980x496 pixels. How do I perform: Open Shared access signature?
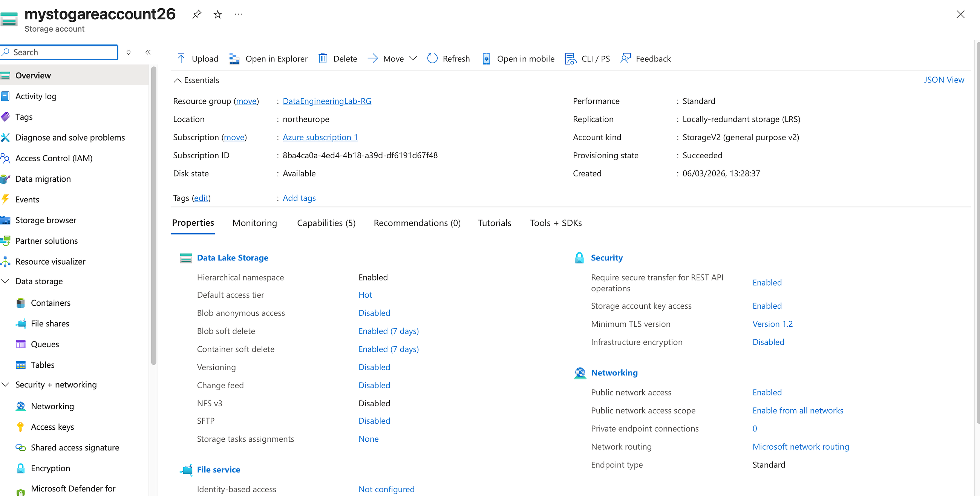click(74, 448)
